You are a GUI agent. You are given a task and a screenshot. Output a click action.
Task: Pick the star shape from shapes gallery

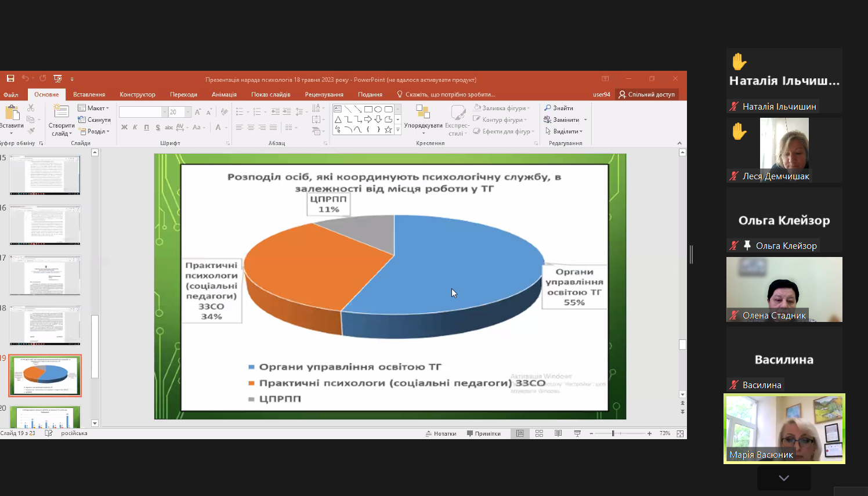point(388,129)
